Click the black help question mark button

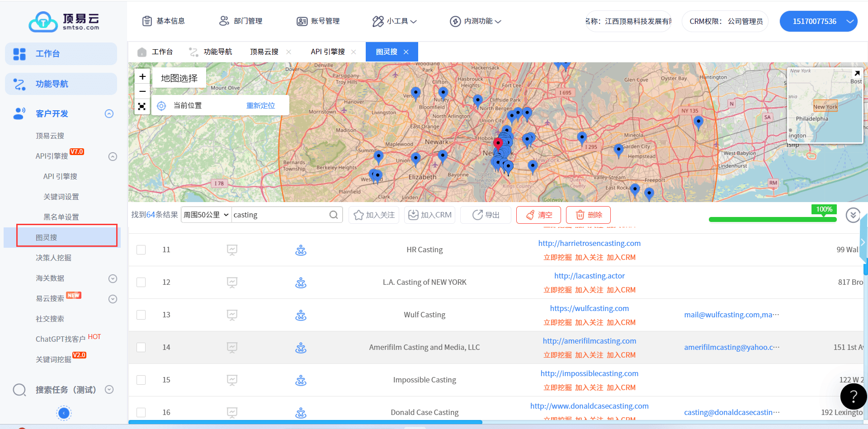[853, 396]
